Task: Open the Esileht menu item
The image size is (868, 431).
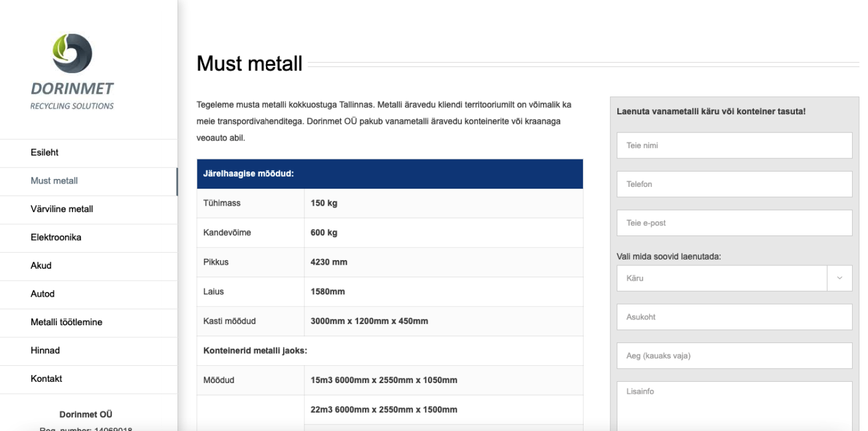Action: (x=45, y=153)
